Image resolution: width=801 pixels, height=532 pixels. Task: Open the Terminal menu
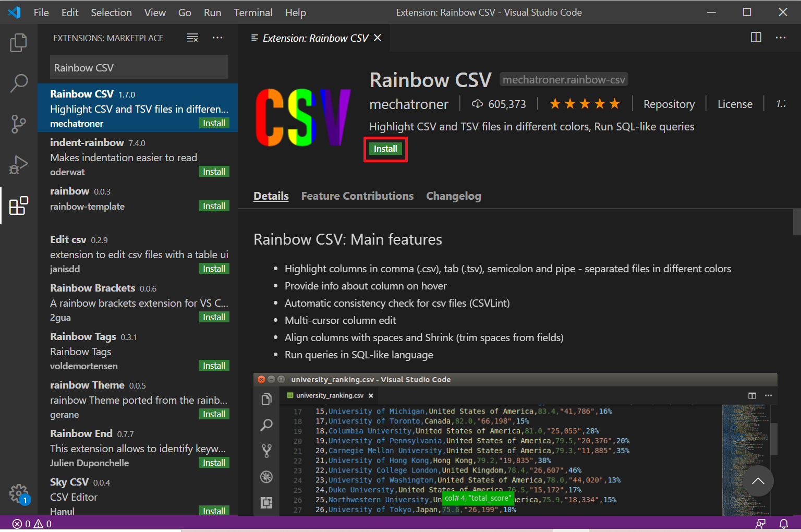point(253,13)
